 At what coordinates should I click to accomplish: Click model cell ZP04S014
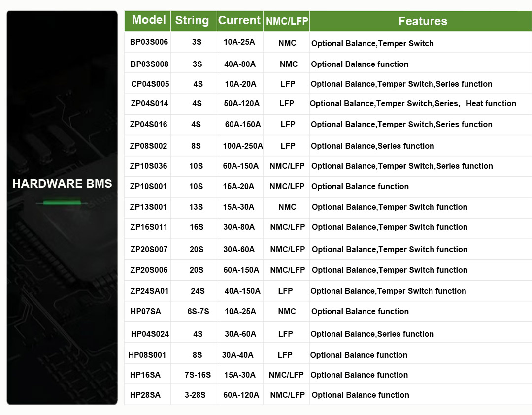[x=149, y=103]
